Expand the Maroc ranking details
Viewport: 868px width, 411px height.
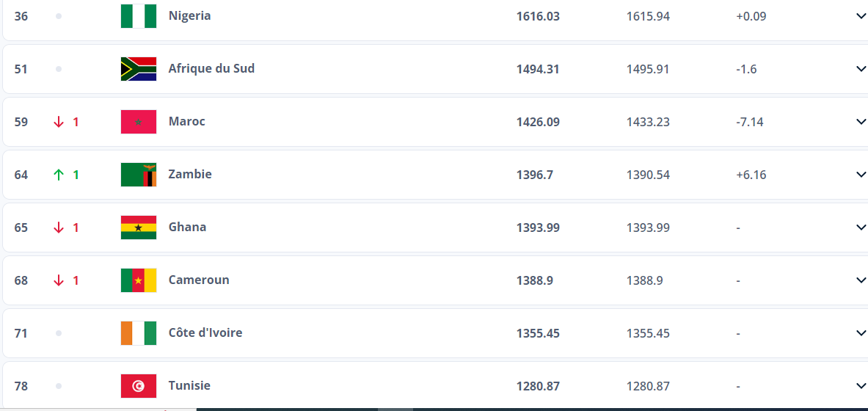861,122
